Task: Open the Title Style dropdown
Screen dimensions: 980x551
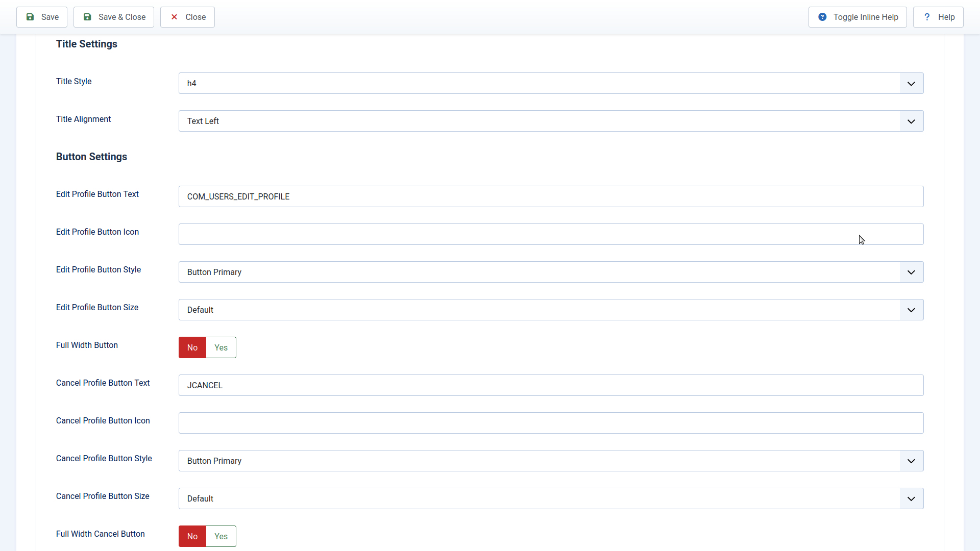Action: point(551,83)
